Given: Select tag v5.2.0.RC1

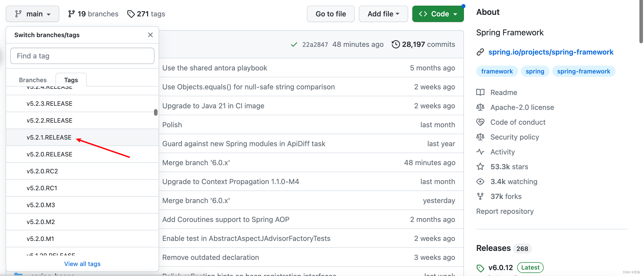Looking at the screenshot, I should coord(82,188).
